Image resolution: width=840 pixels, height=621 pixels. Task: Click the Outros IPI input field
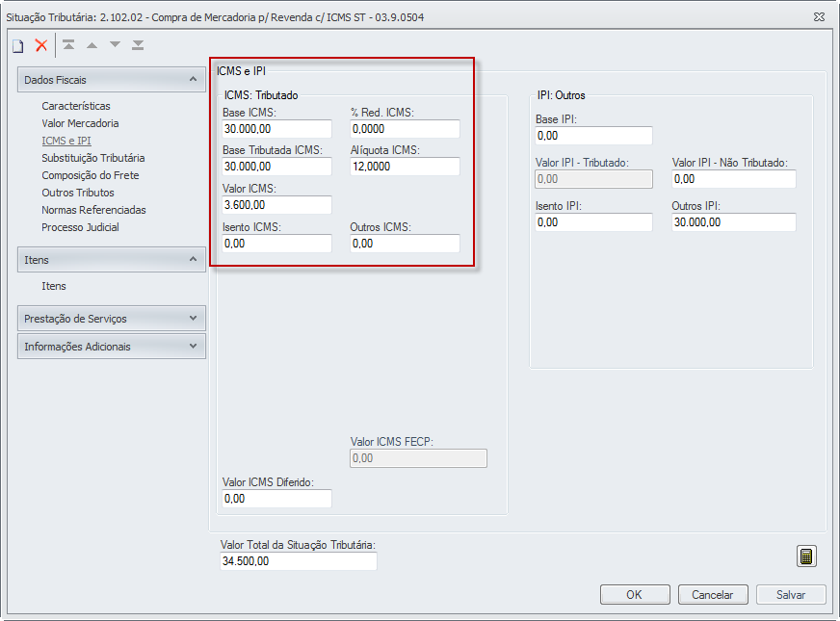click(x=733, y=222)
